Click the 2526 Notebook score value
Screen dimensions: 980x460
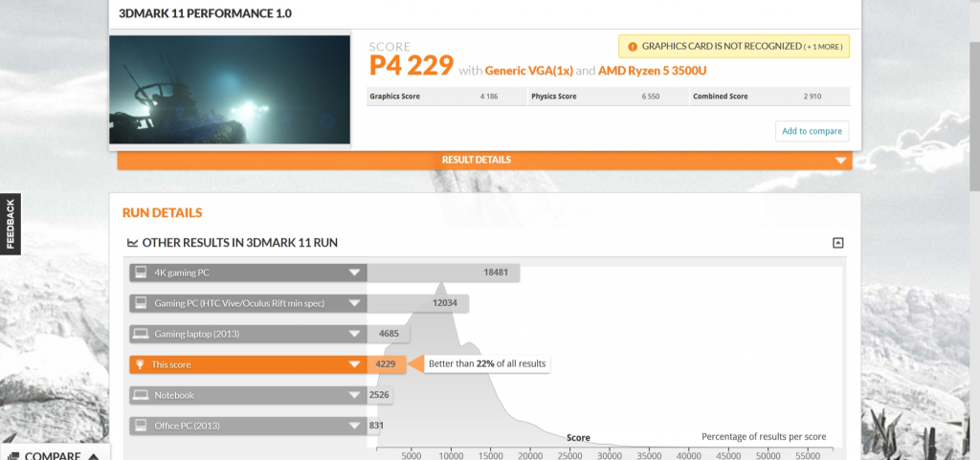point(379,395)
